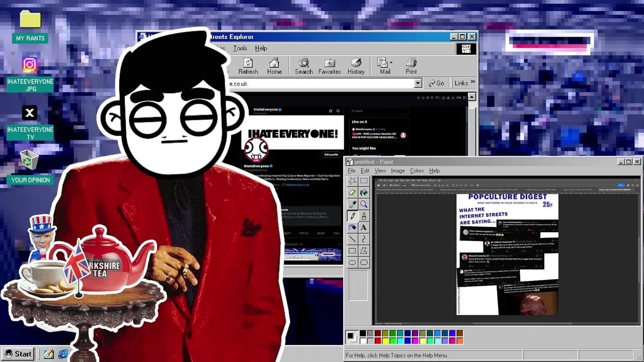Click the Search field on the X page
644x362 pixels.
379,111
